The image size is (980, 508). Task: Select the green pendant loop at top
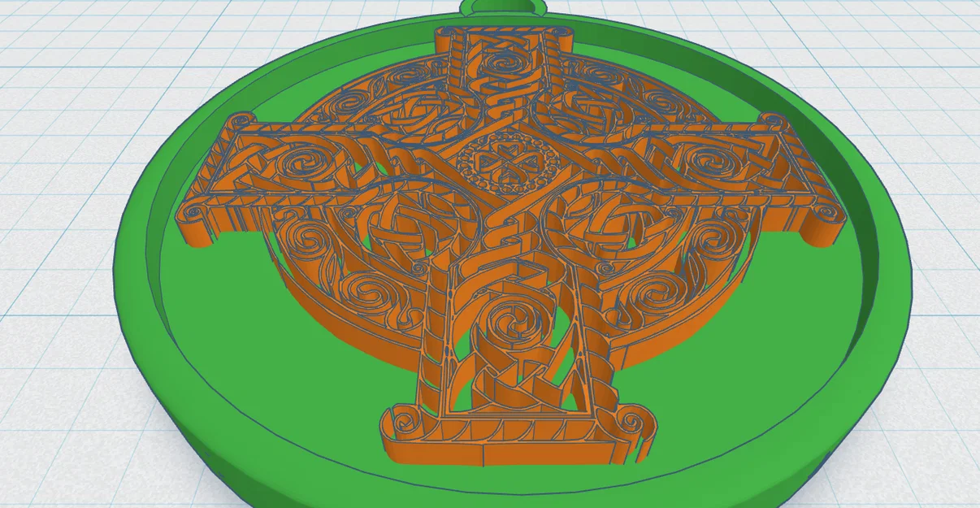coord(503,7)
